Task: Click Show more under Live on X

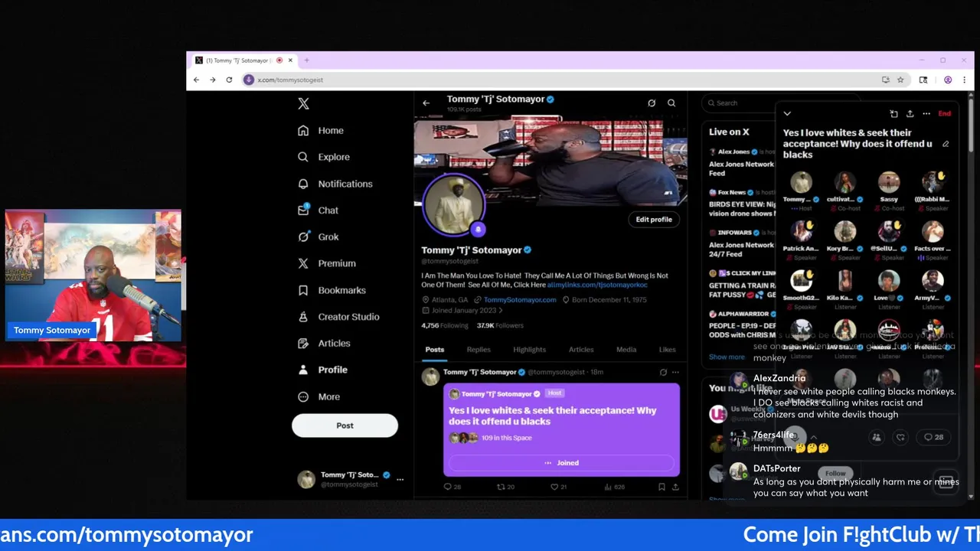Action: coord(727,357)
